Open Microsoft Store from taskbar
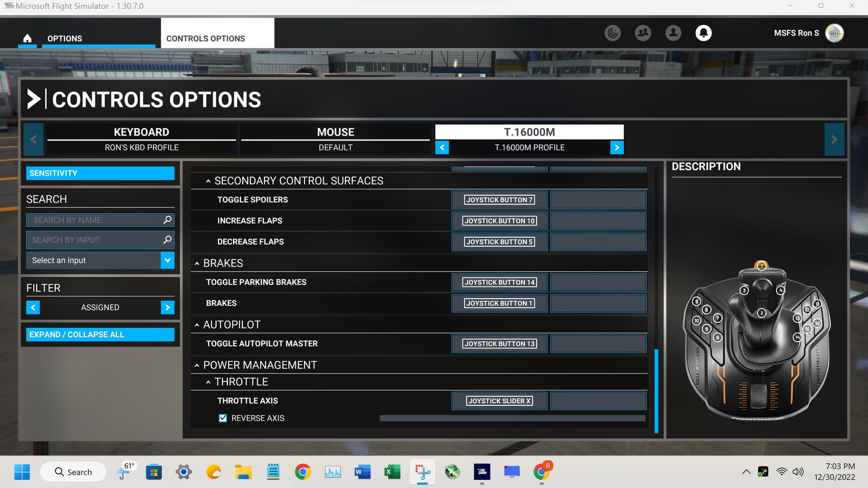Screen dimensions: 868x488 pyautogui.click(x=154, y=472)
